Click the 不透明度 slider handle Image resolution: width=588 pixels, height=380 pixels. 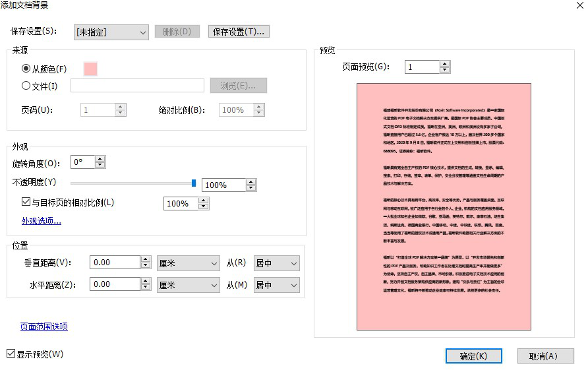pyautogui.click(x=194, y=183)
